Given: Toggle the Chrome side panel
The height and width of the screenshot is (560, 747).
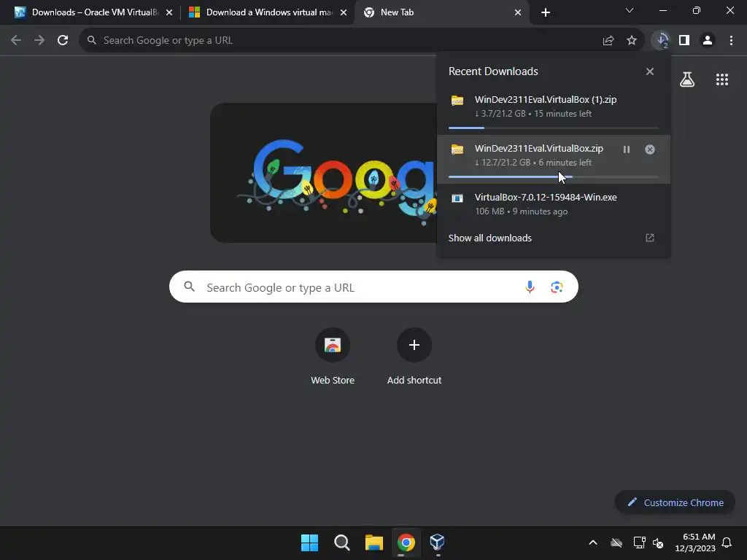Looking at the screenshot, I should point(684,41).
